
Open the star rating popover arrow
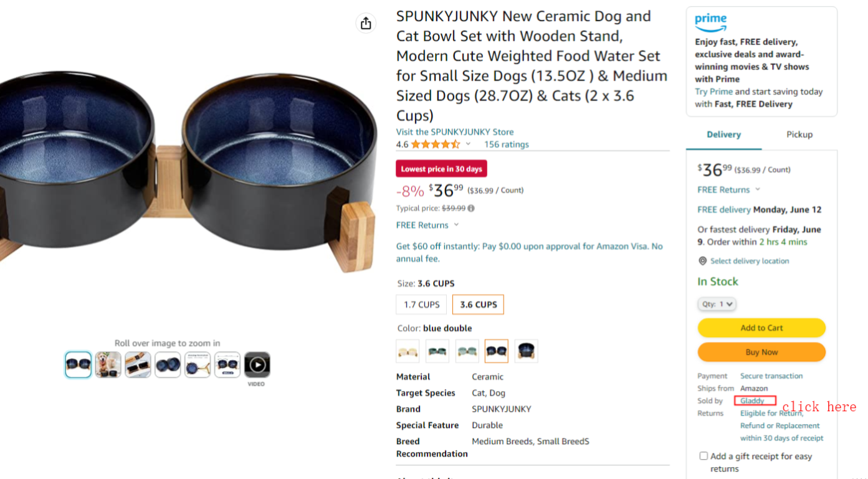click(x=468, y=145)
